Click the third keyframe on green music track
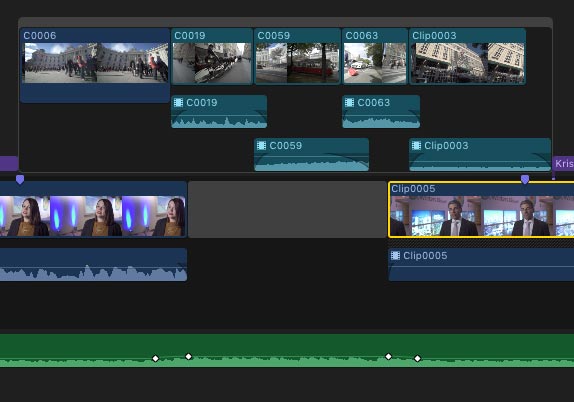This screenshot has height=402, width=574. 388,356
